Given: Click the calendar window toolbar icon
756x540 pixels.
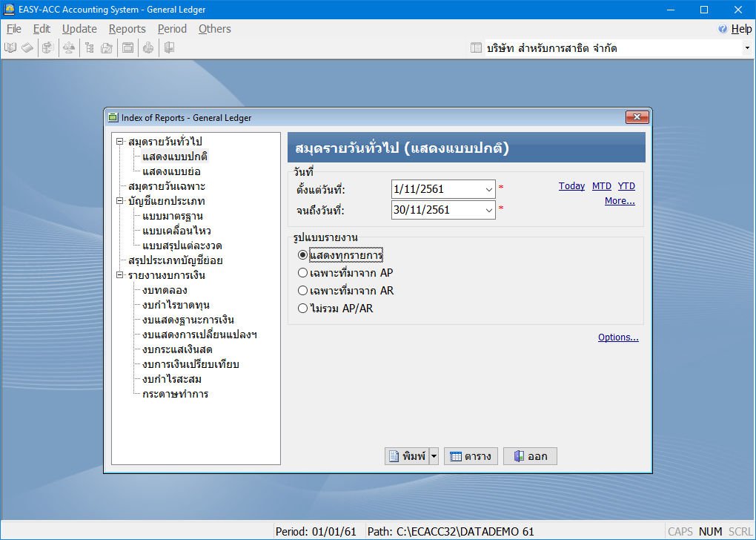Looking at the screenshot, I should tap(127, 48).
